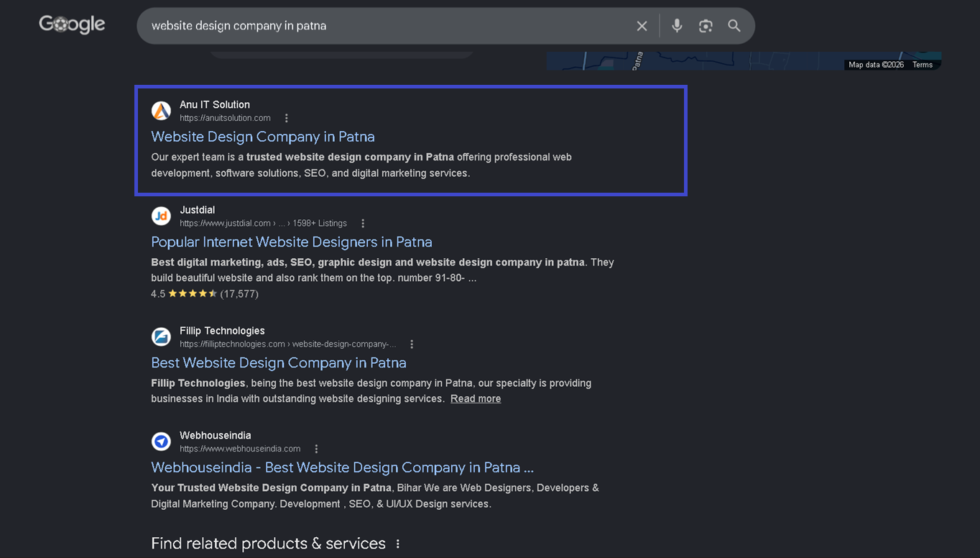Click the Webhouseindia favicon
This screenshot has width=980, height=558.
coord(161,442)
